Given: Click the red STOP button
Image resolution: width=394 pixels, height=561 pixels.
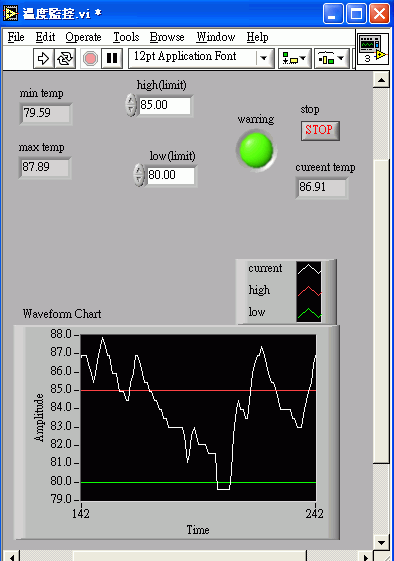Looking at the screenshot, I should (320, 130).
